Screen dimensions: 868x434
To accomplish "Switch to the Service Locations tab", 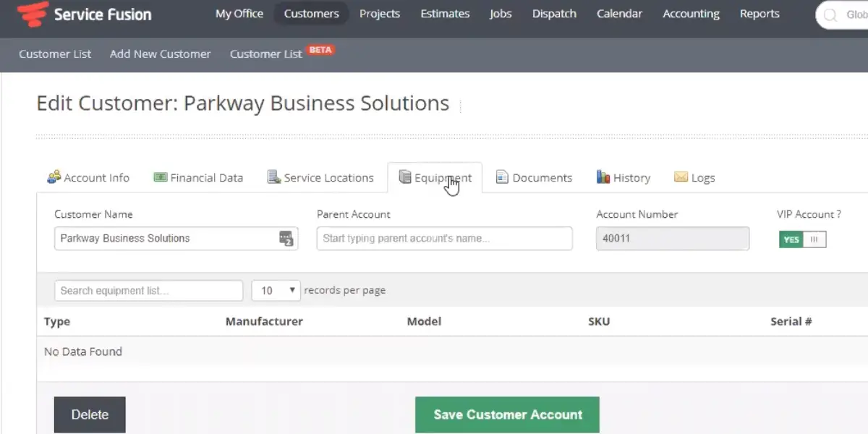I will [320, 177].
